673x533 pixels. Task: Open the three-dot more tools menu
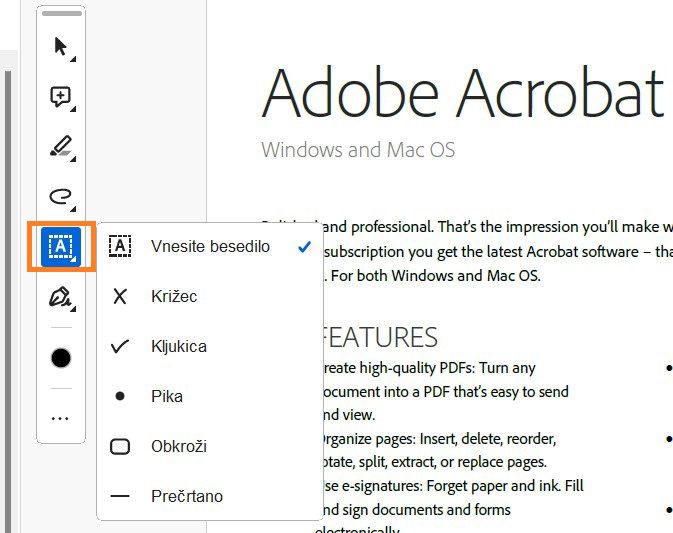tap(61, 418)
